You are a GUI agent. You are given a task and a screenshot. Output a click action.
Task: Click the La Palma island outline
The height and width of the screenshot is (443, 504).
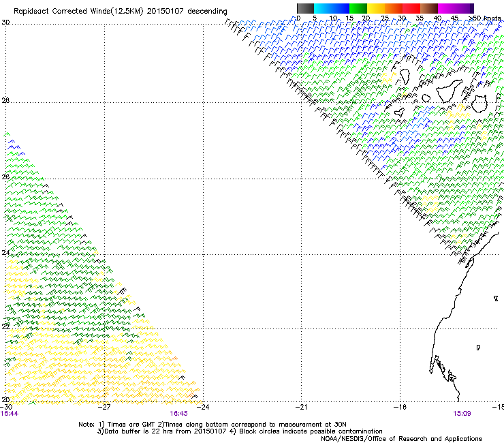405,76
